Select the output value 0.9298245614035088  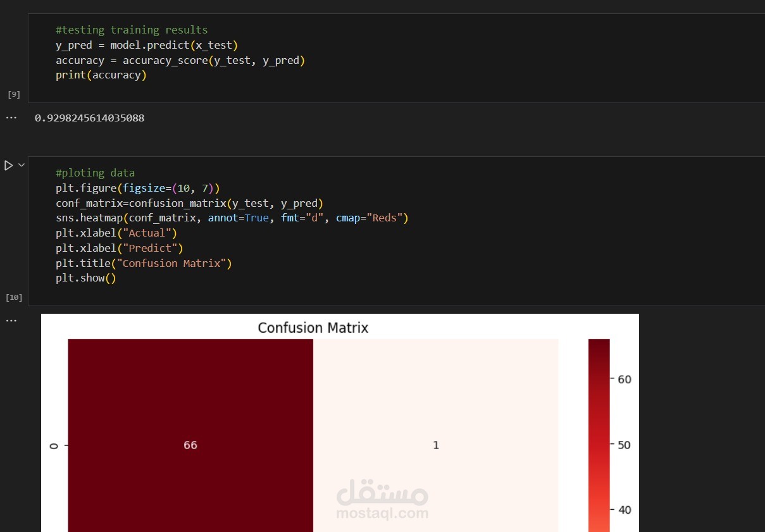pos(89,118)
